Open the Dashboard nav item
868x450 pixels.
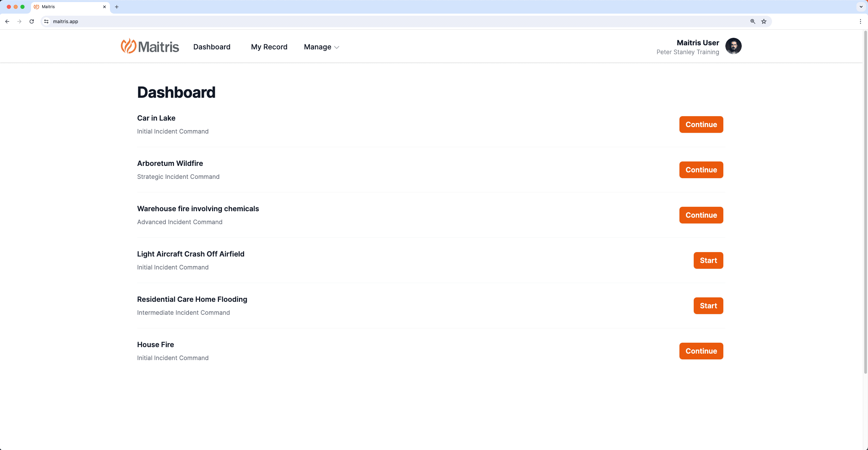click(x=212, y=47)
